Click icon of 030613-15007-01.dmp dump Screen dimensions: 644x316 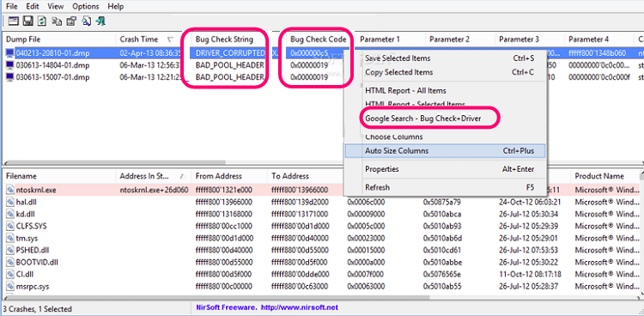9,77
